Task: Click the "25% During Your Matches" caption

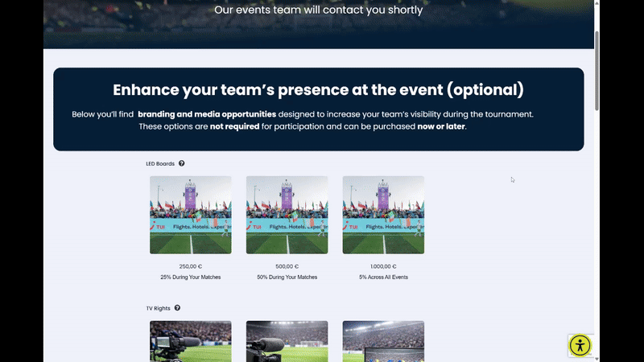Action: (191, 278)
